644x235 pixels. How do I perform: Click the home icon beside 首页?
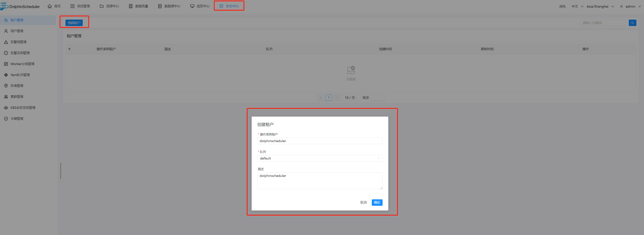(50, 6)
